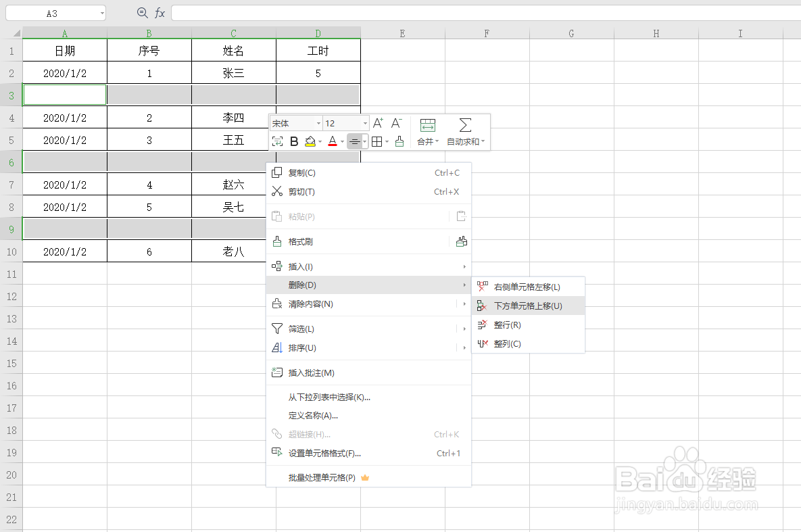Screen dimensions: 801x532
Task: Select the Copy icon in the context menu
Action: tap(277, 172)
